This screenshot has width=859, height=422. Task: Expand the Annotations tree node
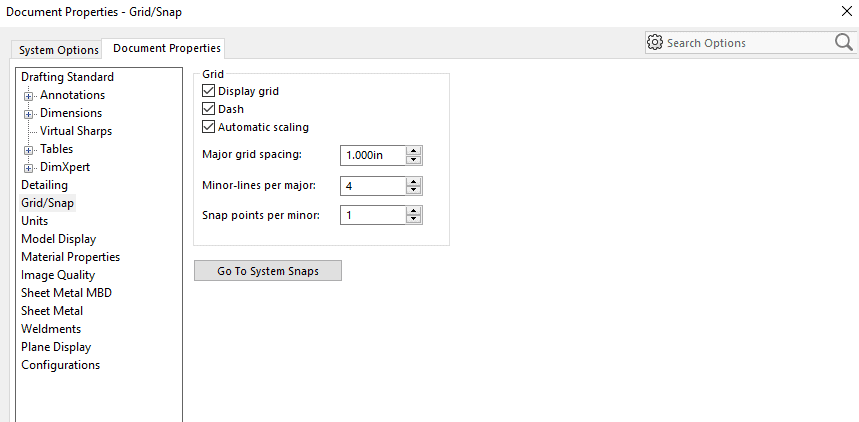29,96
